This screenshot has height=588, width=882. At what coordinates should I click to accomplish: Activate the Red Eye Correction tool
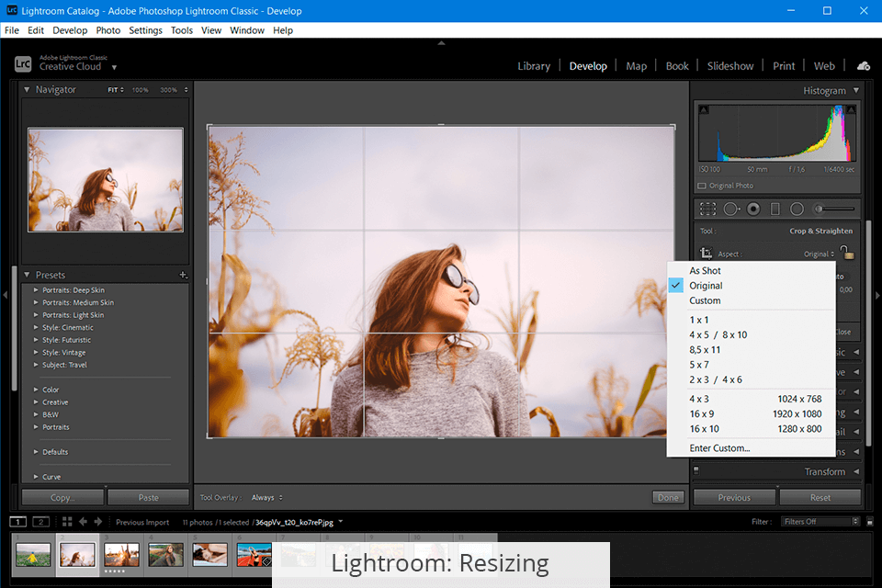pyautogui.click(x=753, y=209)
